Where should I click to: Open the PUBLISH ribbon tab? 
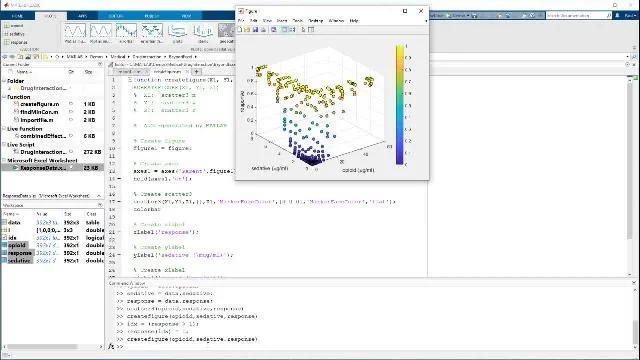tap(151, 16)
